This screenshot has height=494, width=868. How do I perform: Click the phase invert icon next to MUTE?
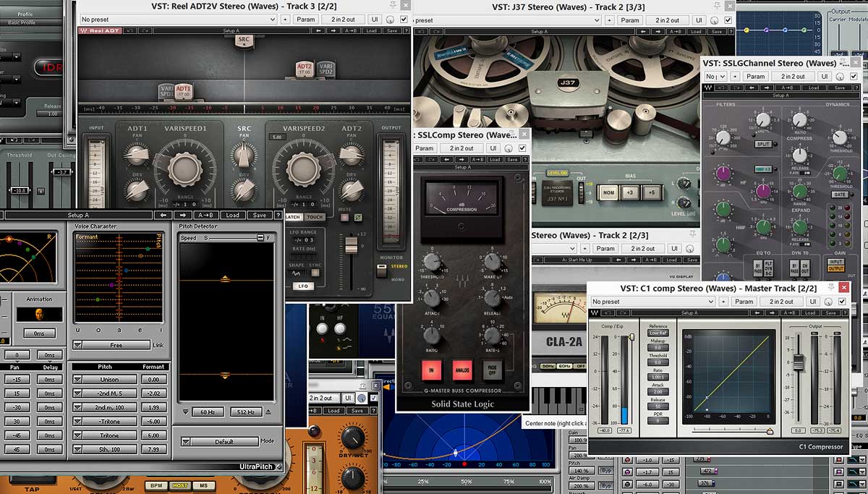coord(357,218)
